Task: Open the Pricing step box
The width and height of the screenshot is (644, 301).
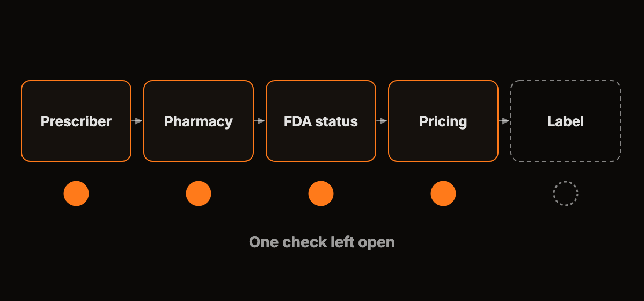Action: coord(443,121)
